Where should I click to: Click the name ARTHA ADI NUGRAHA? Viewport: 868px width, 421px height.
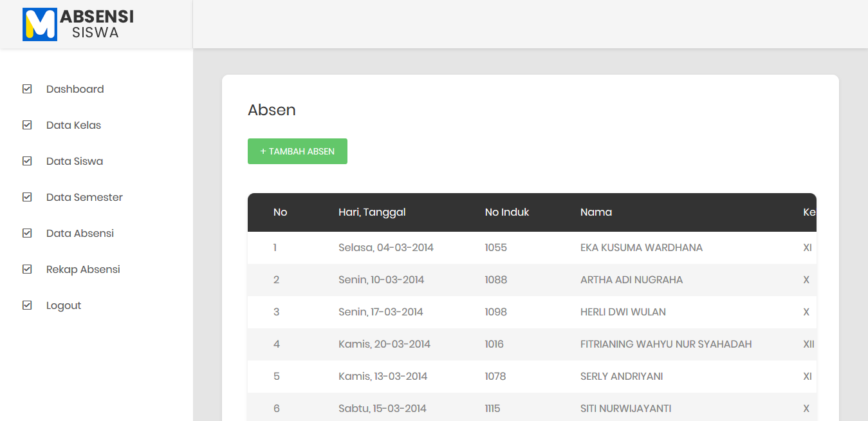632,280
